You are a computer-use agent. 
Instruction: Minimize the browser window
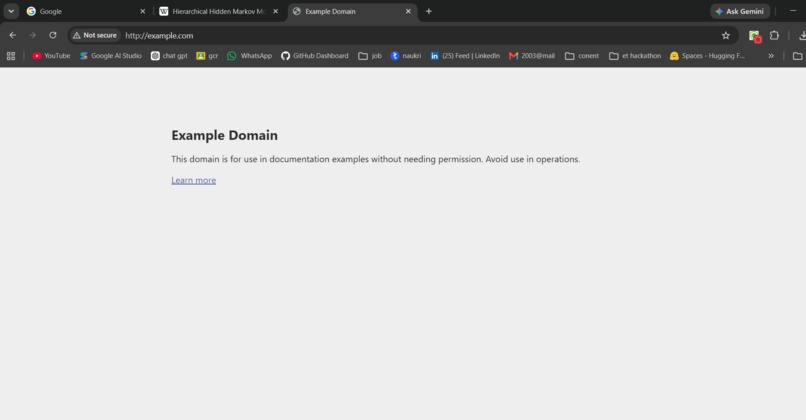coord(793,11)
